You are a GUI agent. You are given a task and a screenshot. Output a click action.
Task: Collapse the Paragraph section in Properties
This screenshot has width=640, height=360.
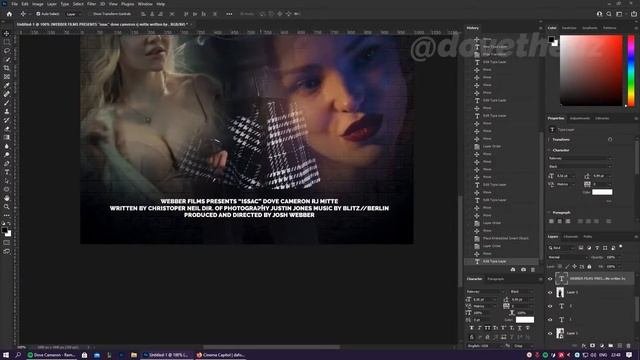click(549, 213)
